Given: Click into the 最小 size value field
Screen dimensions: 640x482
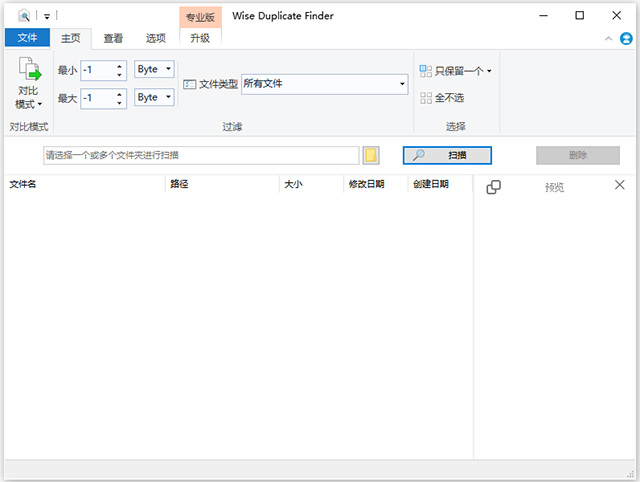Looking at the screenshot, I should coord(98,70).
